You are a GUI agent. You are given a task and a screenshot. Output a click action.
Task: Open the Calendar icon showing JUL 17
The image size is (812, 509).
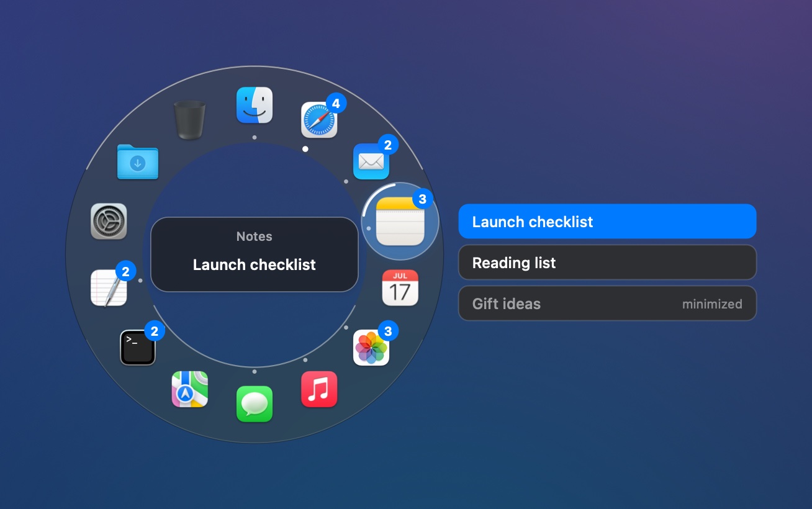point(400,287)
